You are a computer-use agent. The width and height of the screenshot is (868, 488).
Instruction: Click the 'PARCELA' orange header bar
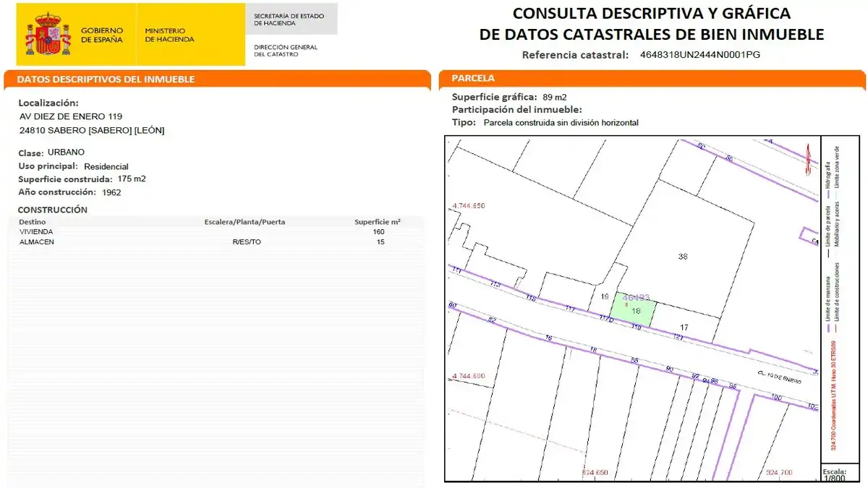click(652, 78)
